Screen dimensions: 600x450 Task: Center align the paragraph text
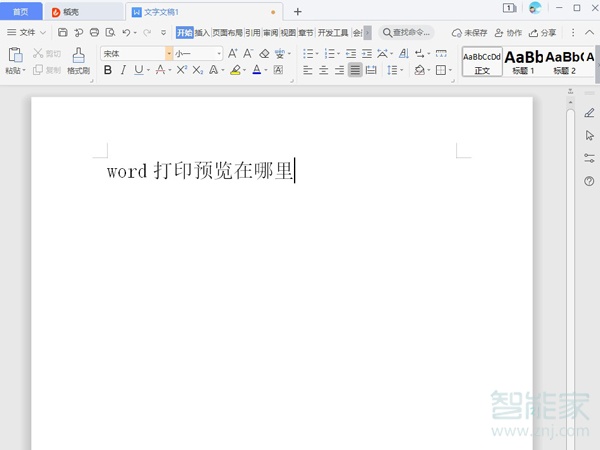(323, 71)
